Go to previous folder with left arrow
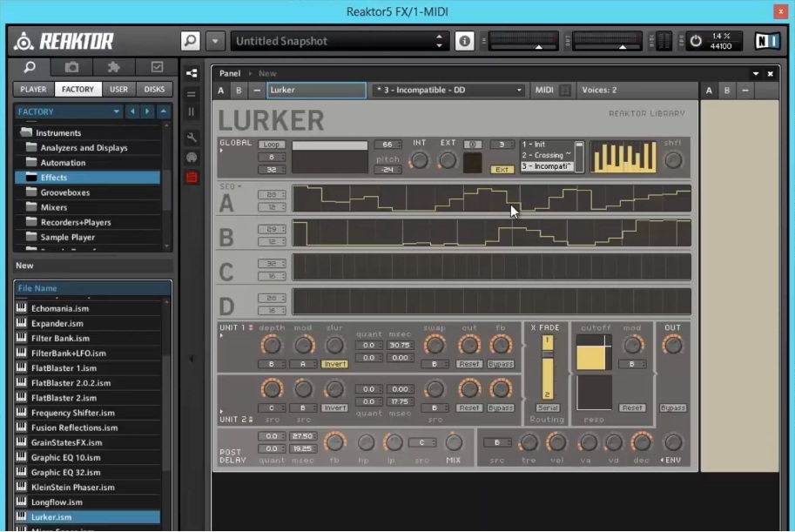Viewport: 795px width, 532px height. click(x=132, y=111)
